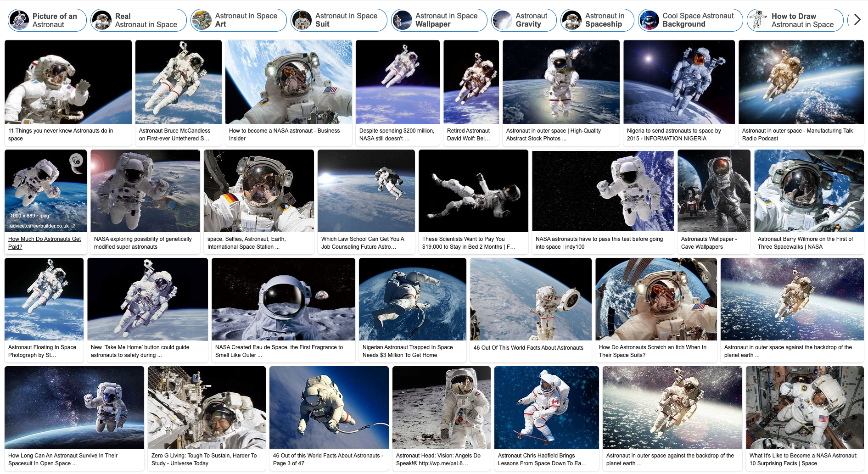Select 'How to Draw Astronaut in Space' chip
Viewport: 868px width, 474px height.
(795, 20)
